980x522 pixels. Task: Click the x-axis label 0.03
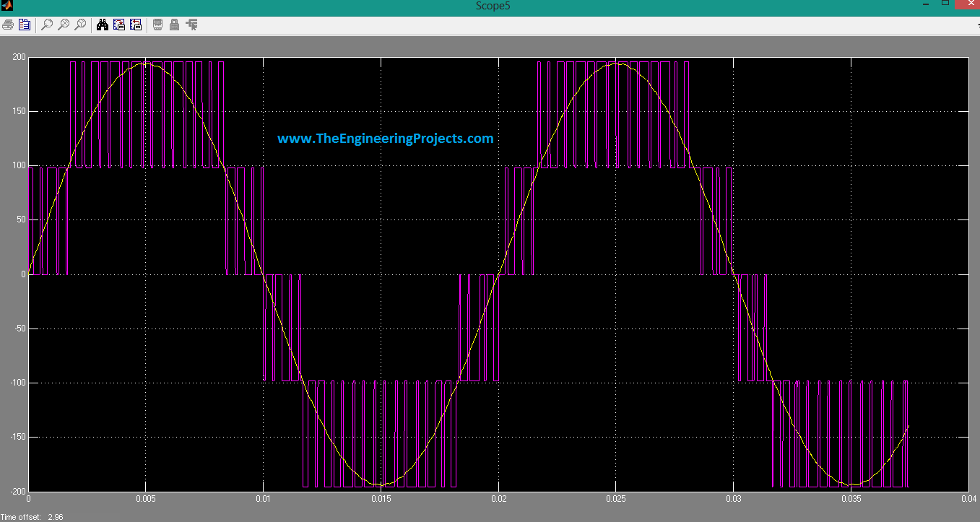click(x=734, y=499)
